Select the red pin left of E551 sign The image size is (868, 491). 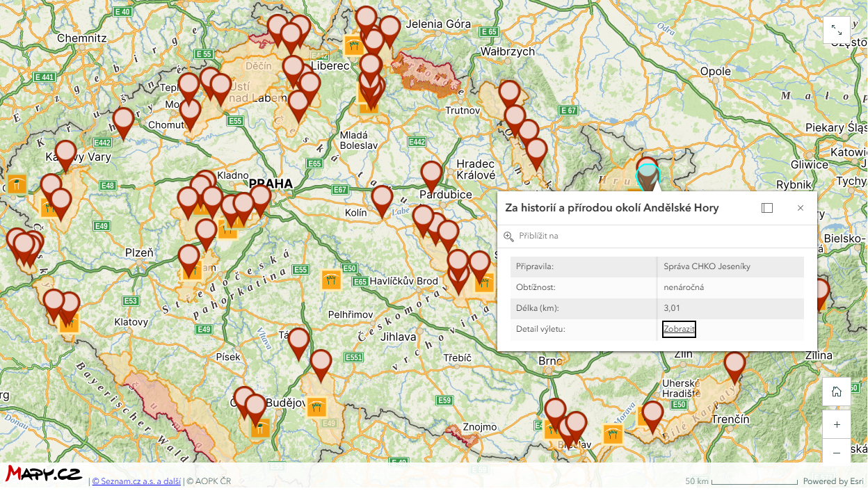click(321, 365)
